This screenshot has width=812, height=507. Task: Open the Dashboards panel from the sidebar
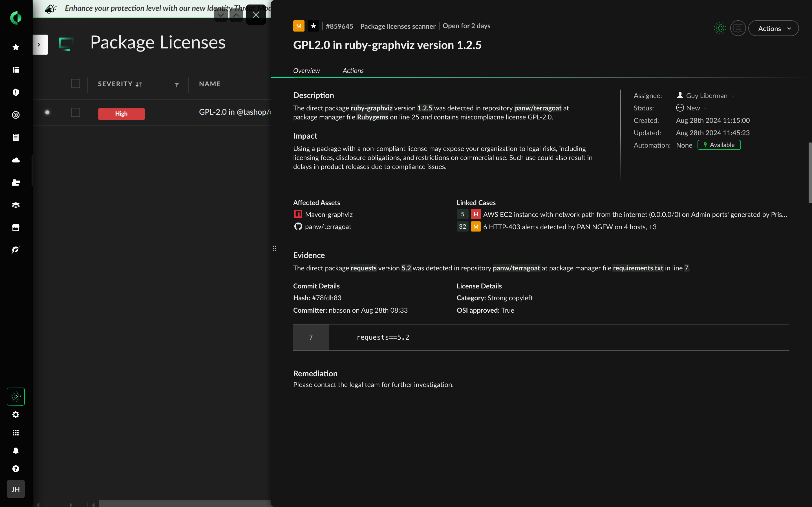coord(16,70)
